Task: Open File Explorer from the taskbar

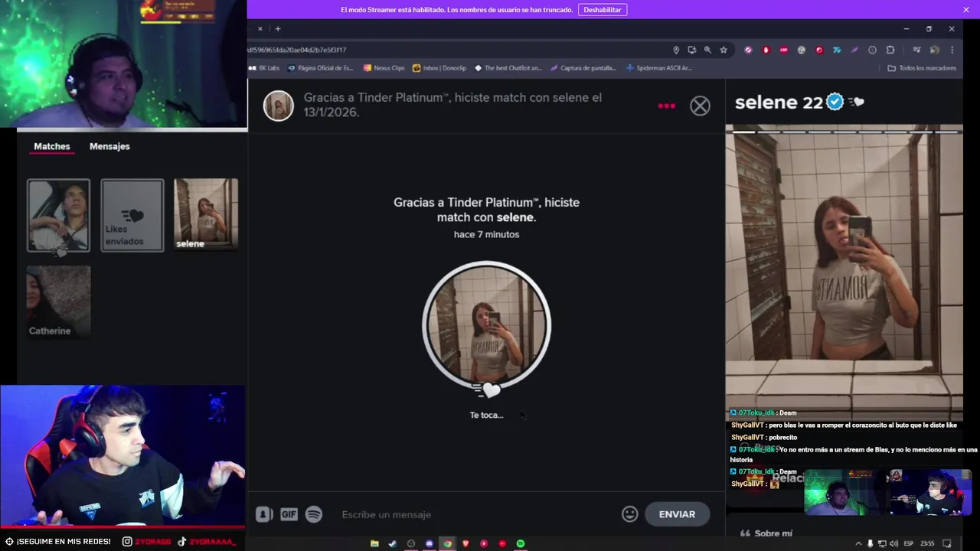Action: [374, 543]
